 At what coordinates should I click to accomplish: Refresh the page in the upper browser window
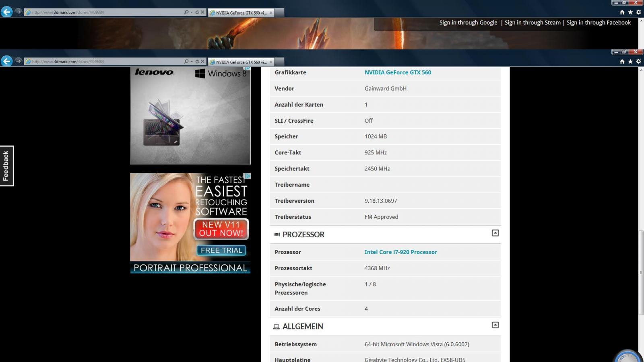[x=197, y=12]
